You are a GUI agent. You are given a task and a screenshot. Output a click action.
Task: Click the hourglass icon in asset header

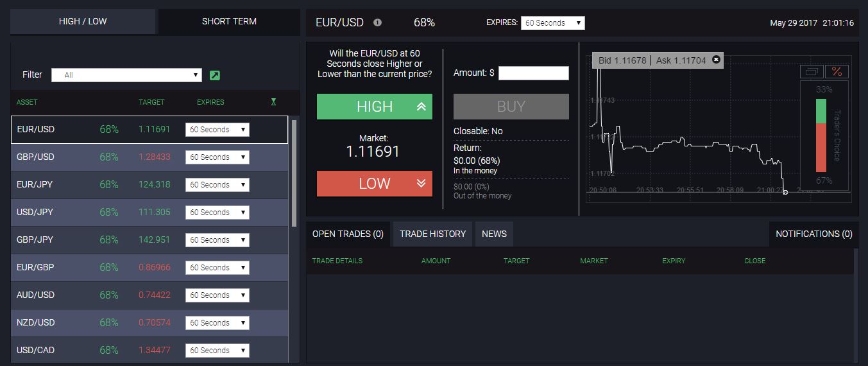[273, 102]
